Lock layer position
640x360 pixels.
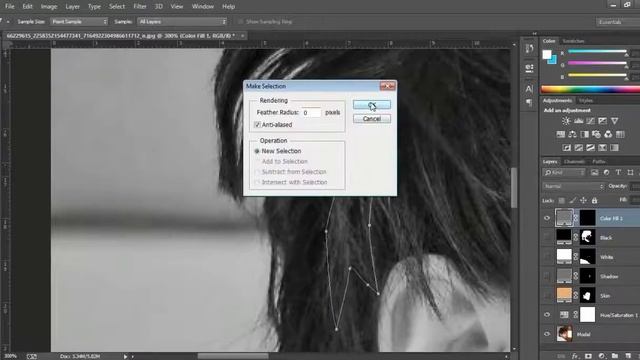click(x=583, y=200)
